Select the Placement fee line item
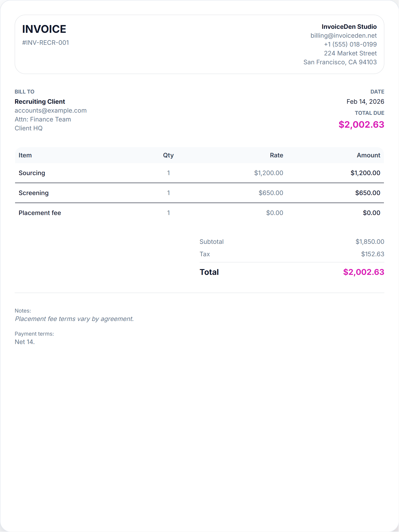 click(40, 213)
